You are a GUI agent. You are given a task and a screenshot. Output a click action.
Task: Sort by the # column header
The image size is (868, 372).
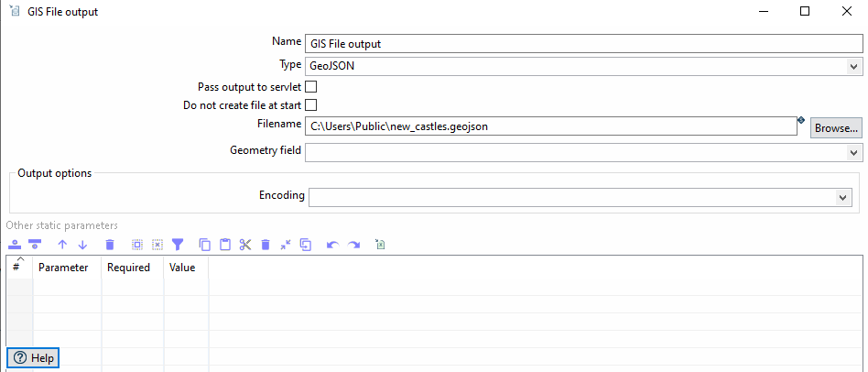pyautogui.click(x=19, y=267)
